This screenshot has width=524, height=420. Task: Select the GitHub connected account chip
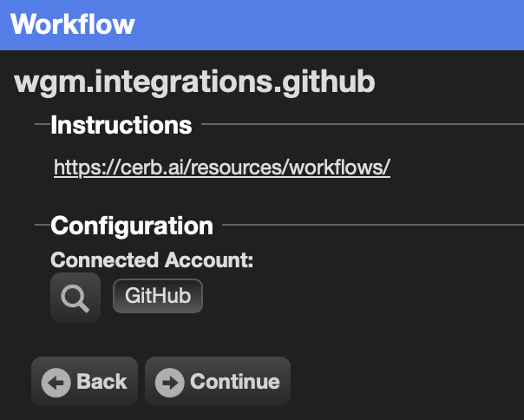158,296
